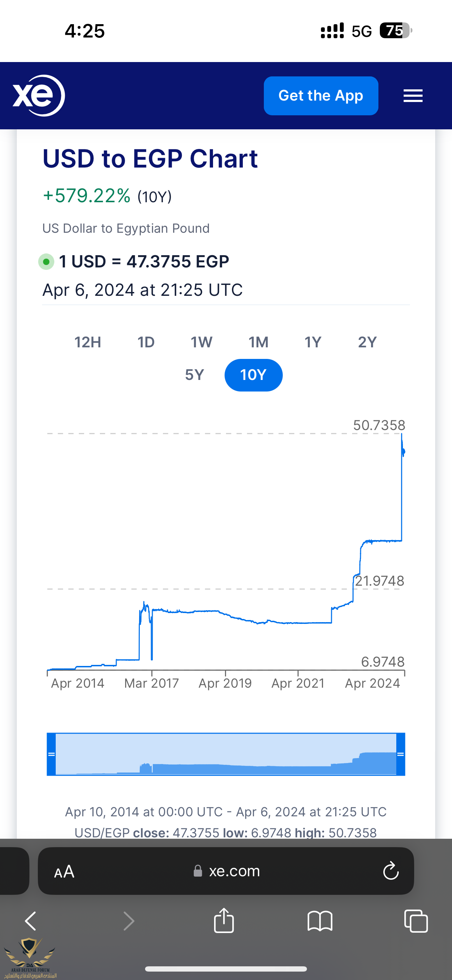Tap the Safari reload icon
Image resolution: width=452 pixels, height=980 pixels.
coord(390,871)
